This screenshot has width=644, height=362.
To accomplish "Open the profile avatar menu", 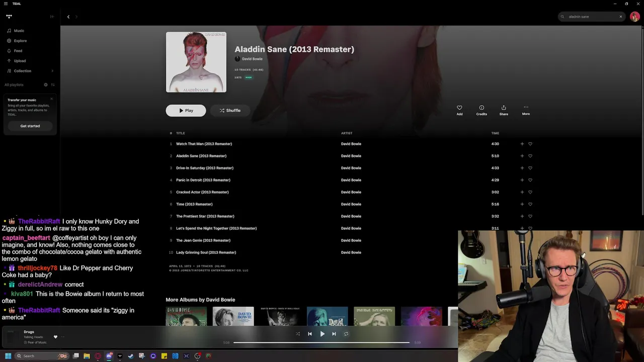I will coord(635,17).
